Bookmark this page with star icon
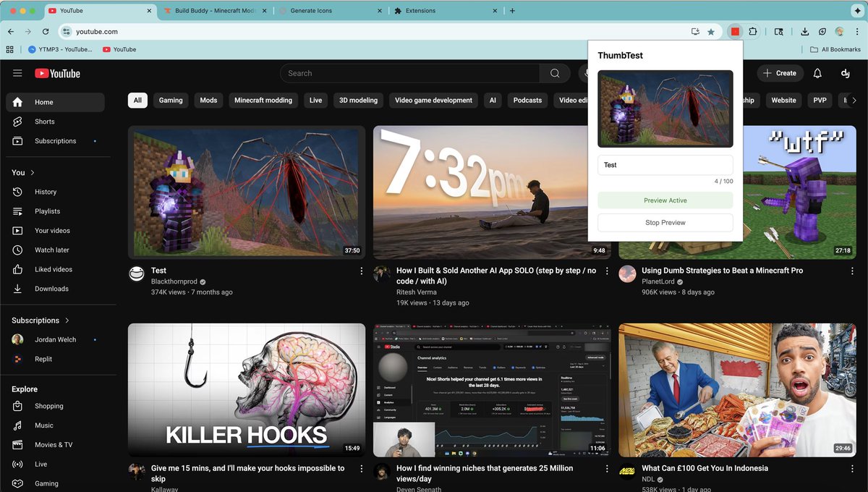868x492 pixels. tap(711, 32)
